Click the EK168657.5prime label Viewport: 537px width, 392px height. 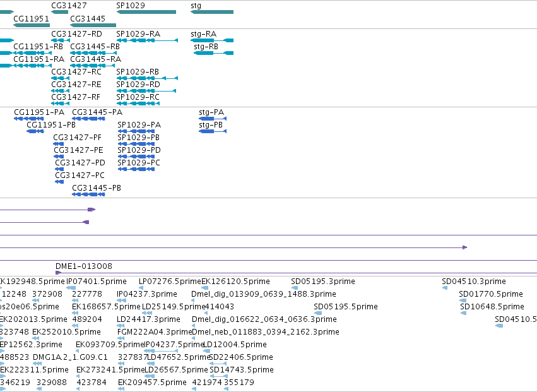click(x=106, y=307)
